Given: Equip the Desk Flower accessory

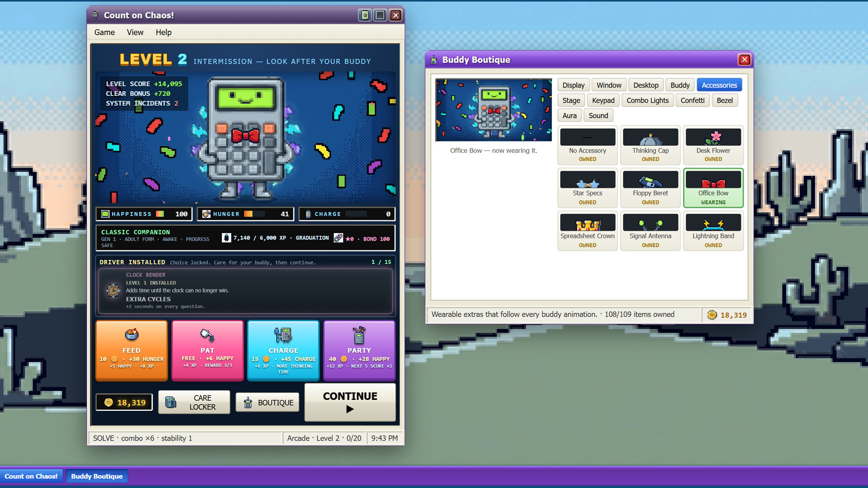Looking at the screenshot, I should coord(713,145).
